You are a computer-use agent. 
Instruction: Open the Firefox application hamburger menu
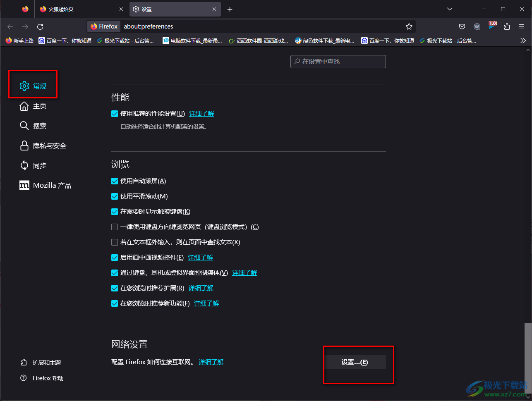[x=522, y=26]
